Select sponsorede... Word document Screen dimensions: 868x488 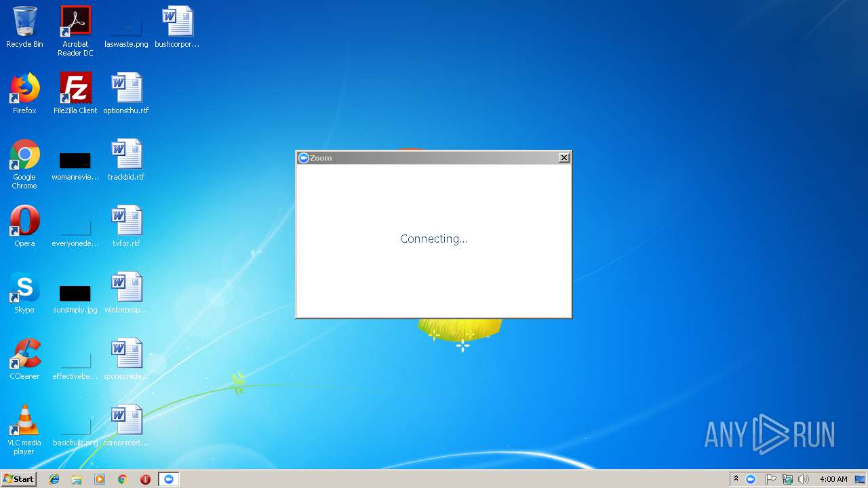126,359
